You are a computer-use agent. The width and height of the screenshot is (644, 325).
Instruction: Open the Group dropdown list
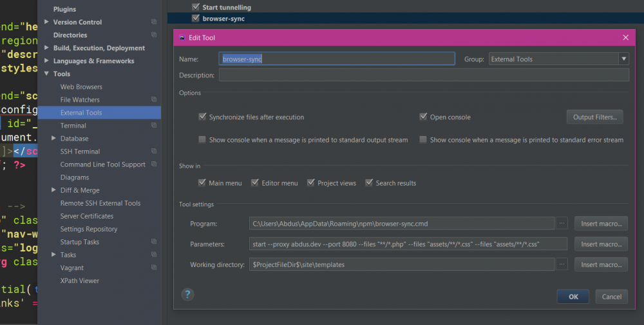point(623,59)
